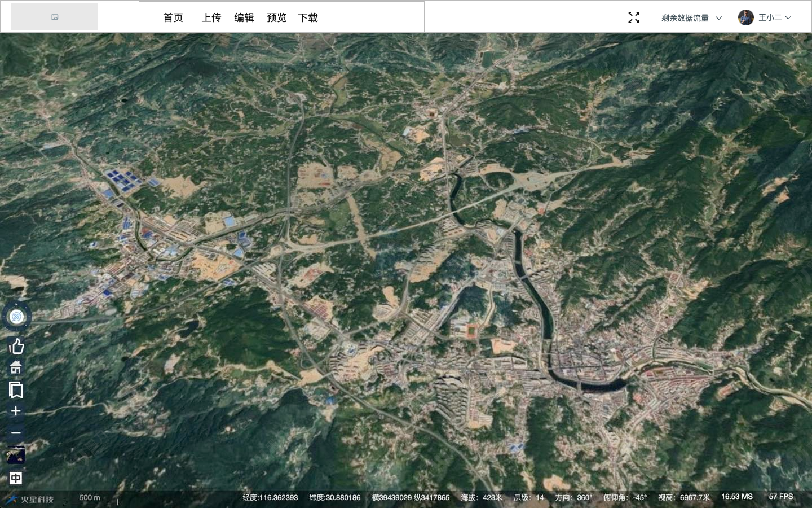Open the 王小二 user menu
The width and height of the screenshot is (812, 508).
[775, 18]
